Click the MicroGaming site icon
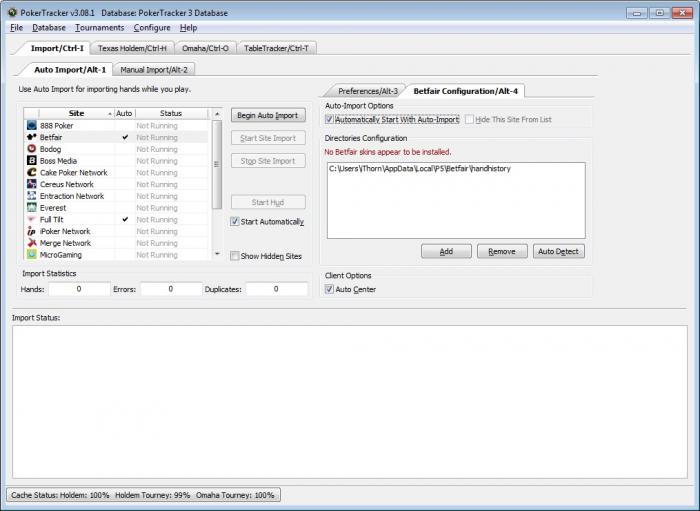Screen dimensions: 700x511 coord(32,254)
